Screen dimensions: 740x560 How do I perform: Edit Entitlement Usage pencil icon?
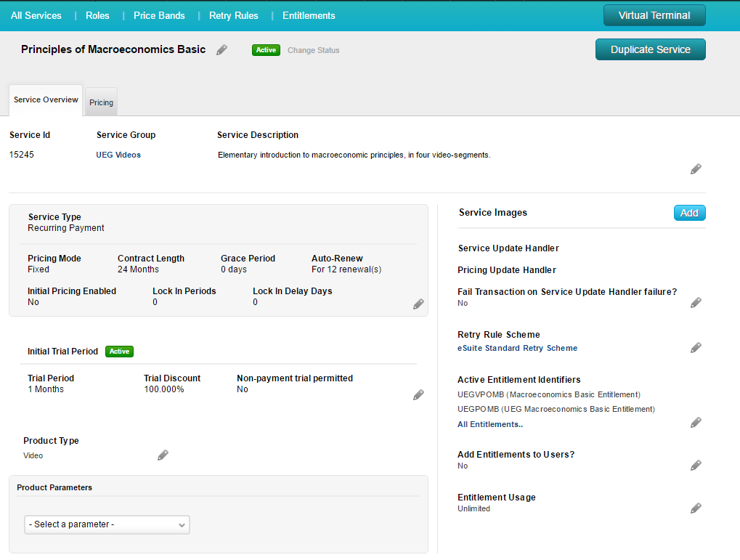tap(696, 508)
